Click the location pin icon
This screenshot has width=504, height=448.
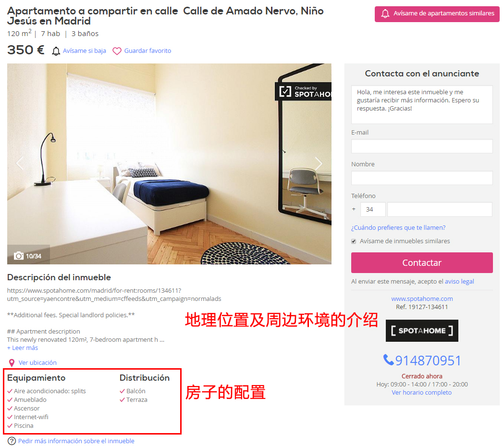(12, 363)
